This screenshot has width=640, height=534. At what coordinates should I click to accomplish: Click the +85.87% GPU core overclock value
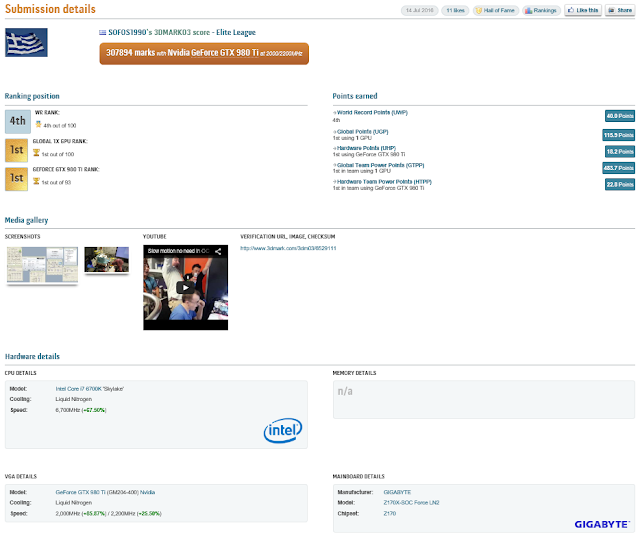[94, 514]
